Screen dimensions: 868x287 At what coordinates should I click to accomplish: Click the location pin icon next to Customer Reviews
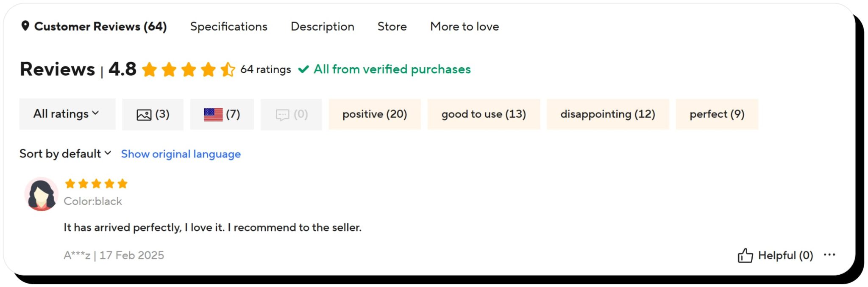point(26,26)
